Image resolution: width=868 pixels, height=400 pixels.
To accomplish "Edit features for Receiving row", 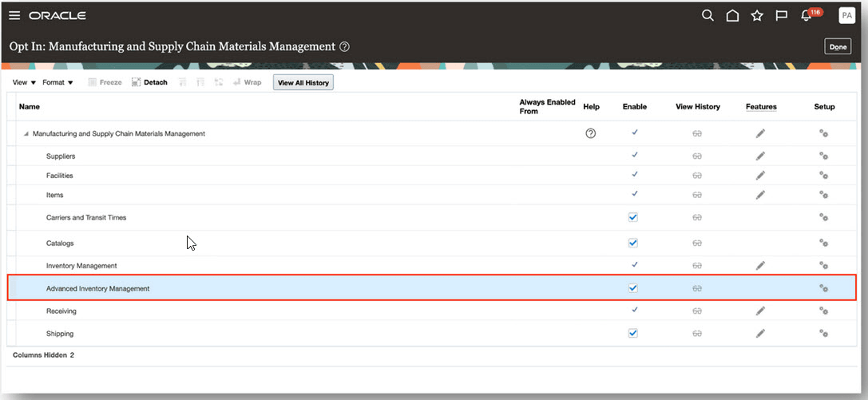I will 761,311.
